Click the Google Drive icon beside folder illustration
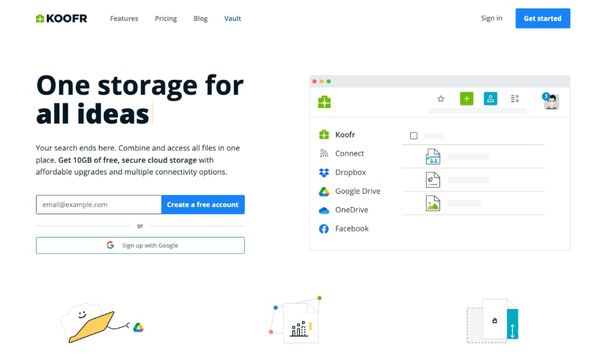This screenshot has height=360, width=600. coord(138,327)
